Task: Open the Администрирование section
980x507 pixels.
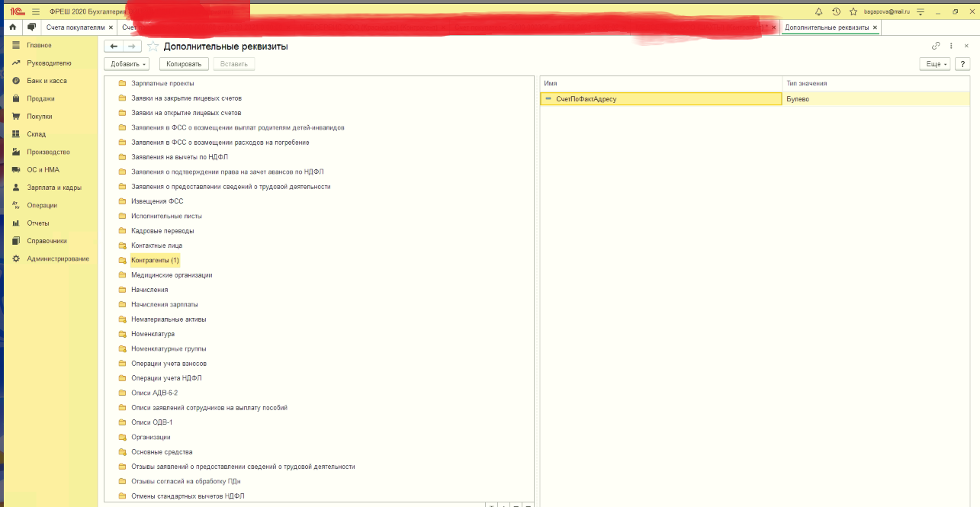Action: pos(58,258)
